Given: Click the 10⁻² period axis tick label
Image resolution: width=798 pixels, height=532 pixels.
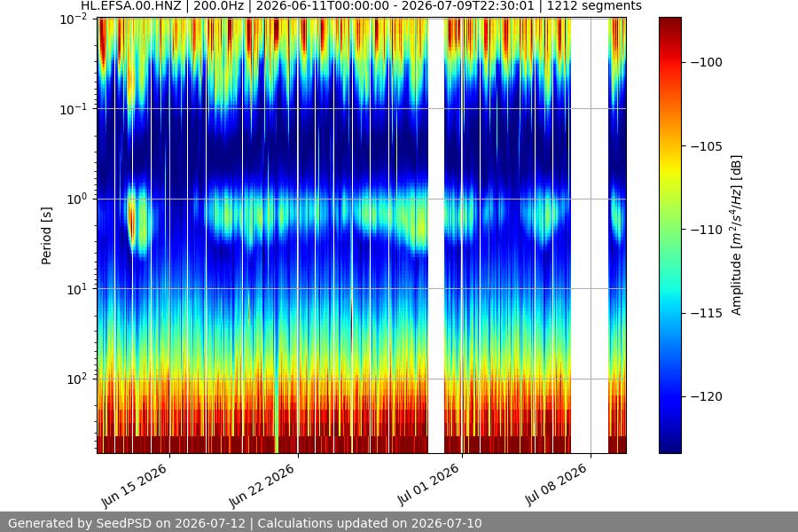Looking at the screenshot, I should [x=74, y=20].
